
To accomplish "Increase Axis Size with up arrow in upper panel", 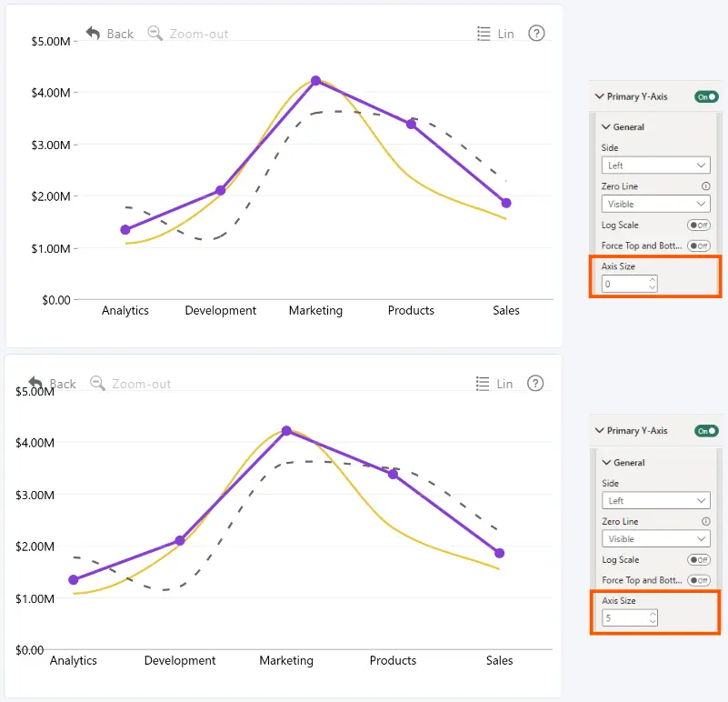I will 653,280.
